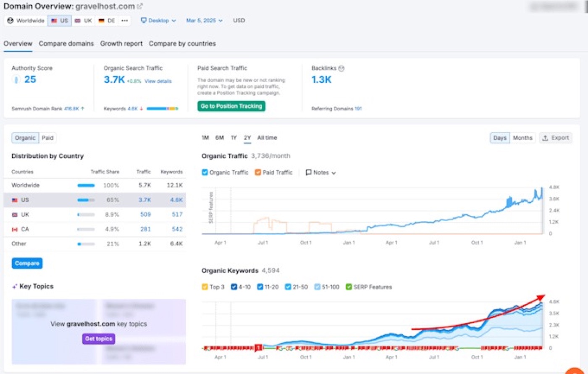
Task: Click the Worldwide traffic share bar
Action: click(86, 185)
